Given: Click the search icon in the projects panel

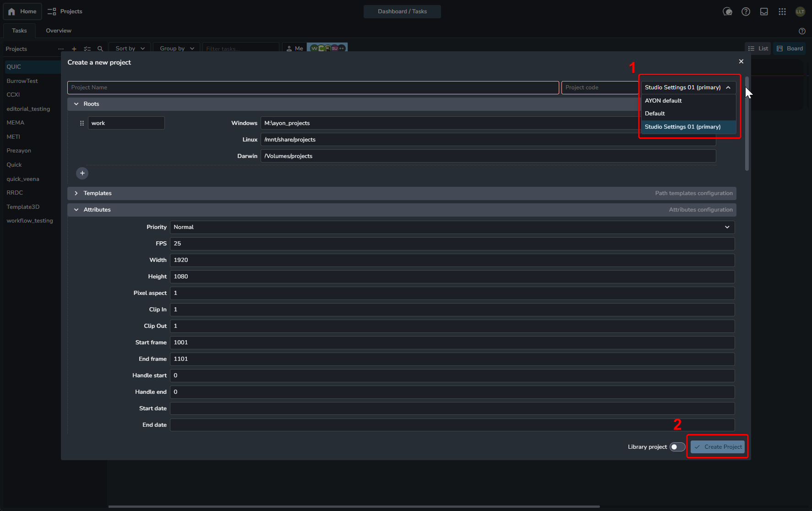Looking at the screenshot, I should tap(100, 49).
